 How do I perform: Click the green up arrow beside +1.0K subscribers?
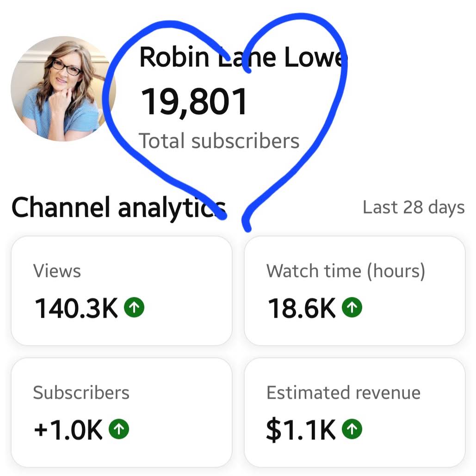point(119,429)
